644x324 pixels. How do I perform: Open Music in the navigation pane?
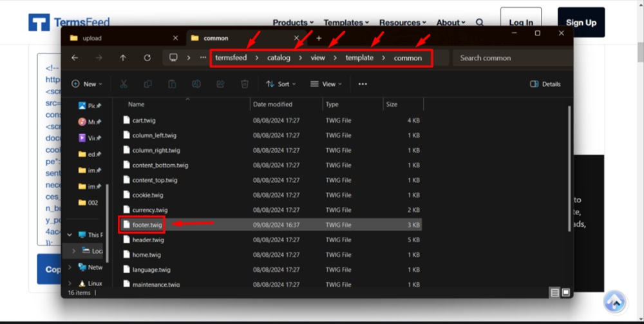(90, 122)
